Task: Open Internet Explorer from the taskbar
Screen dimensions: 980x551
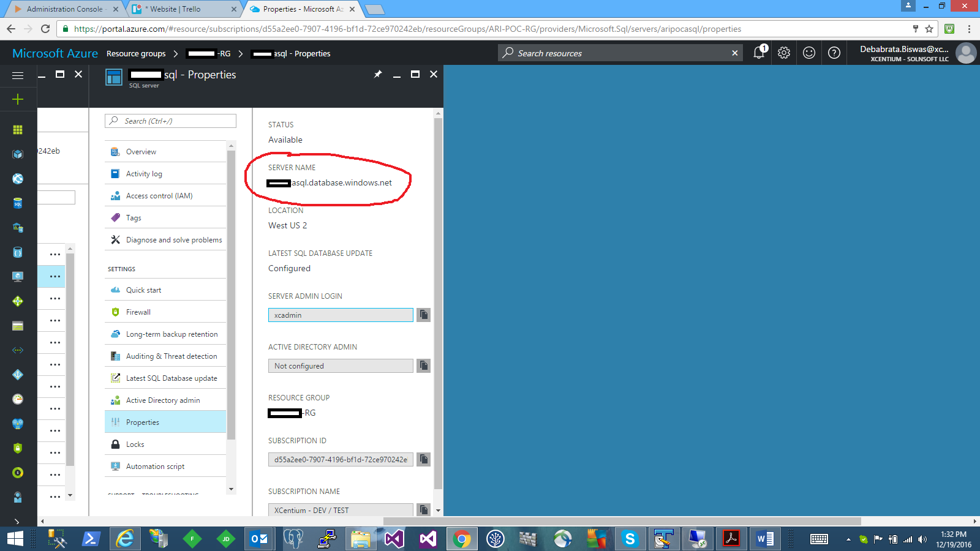Action: tap(125, 539)
